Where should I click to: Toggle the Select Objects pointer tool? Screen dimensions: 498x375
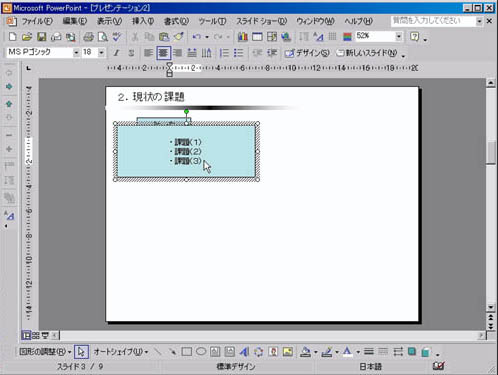[81, 352]
